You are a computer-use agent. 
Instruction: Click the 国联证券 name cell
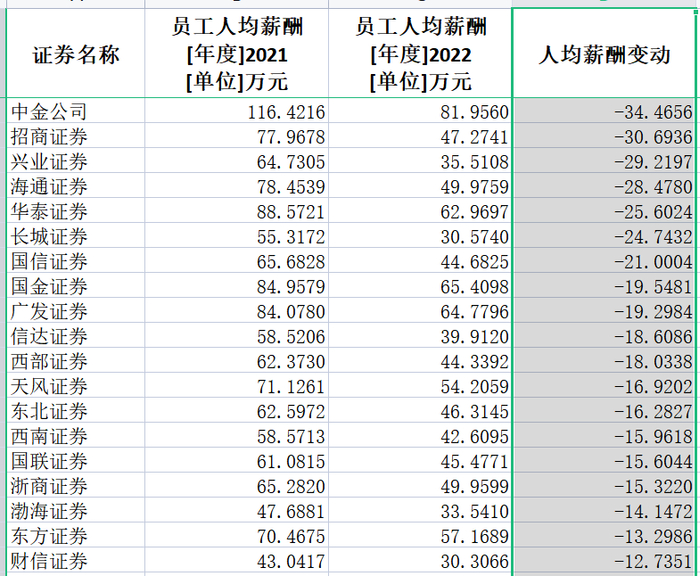coord(75,460)
